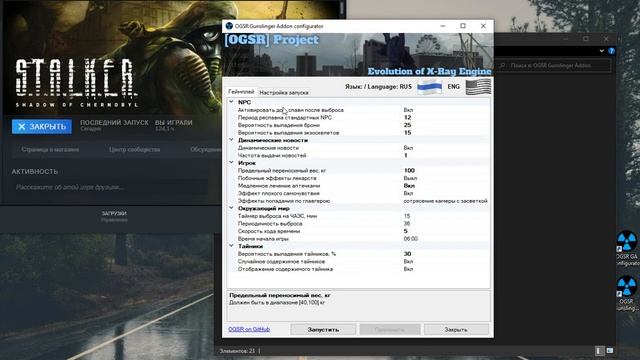Image resolution: width=640 pixels, height=360 pixels.
Task: Open the Геймплей tab
Action: [241, 92]
